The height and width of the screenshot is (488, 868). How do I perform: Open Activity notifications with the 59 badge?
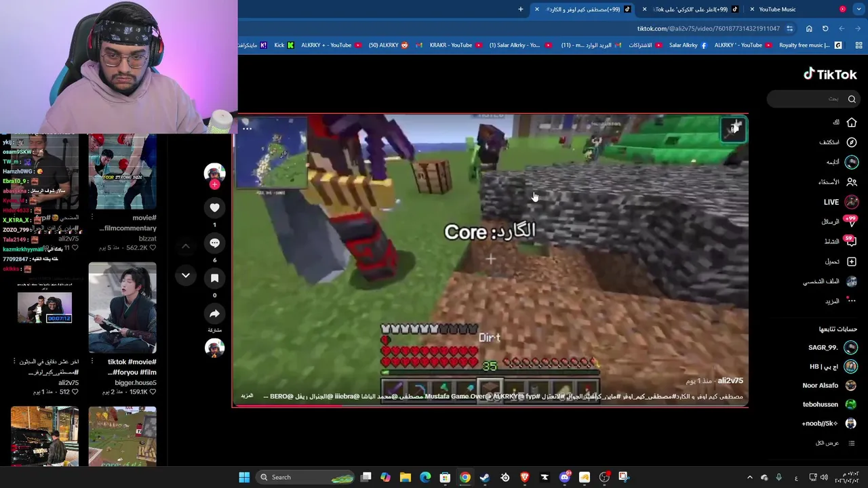point(840,241)
